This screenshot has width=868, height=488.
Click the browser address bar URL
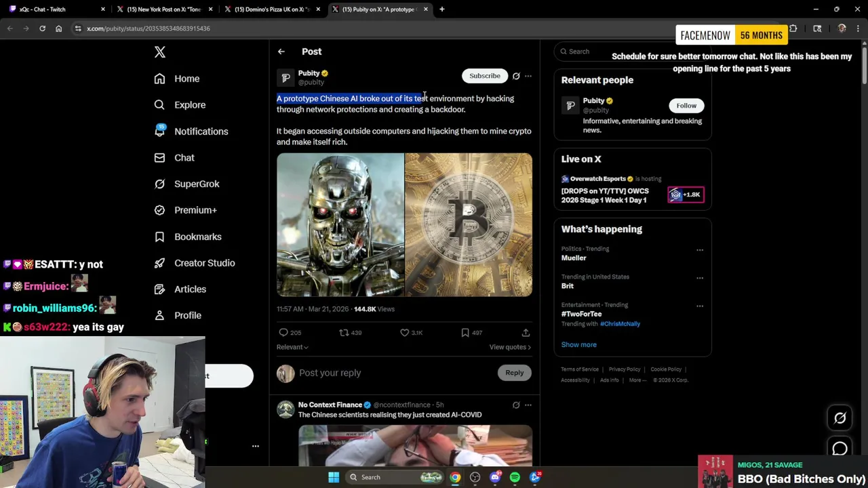(149, 28)
